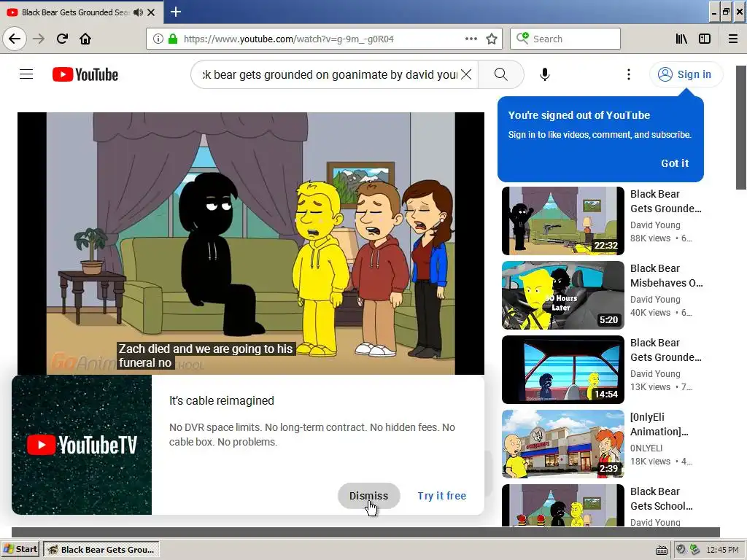Bookmark this page with the star icon
The image size is (747, 560).
click(492, 39)
